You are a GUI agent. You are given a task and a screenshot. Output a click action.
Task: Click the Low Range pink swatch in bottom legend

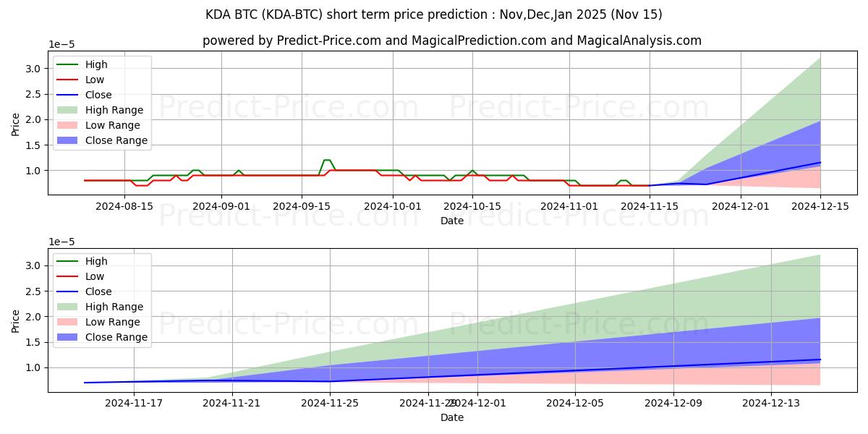pos(69,322)
